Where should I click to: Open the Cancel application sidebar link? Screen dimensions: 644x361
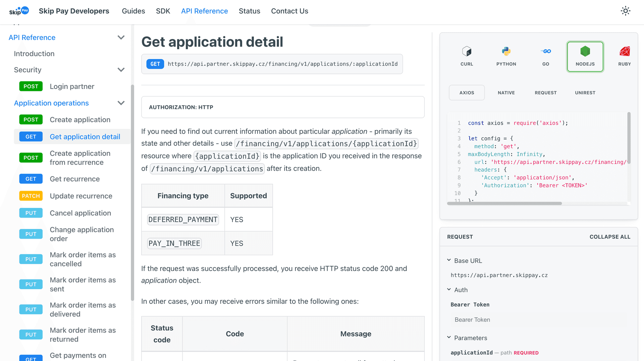point(80,213)
